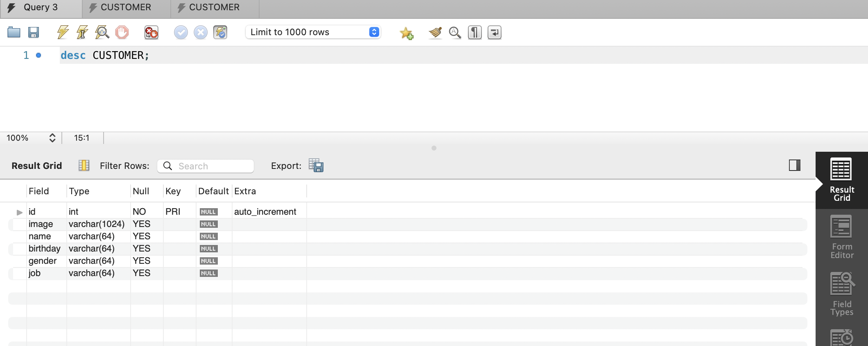This screenshot has height=346, width=868.
Task: Stop the running query
Action: pos(122,32)
